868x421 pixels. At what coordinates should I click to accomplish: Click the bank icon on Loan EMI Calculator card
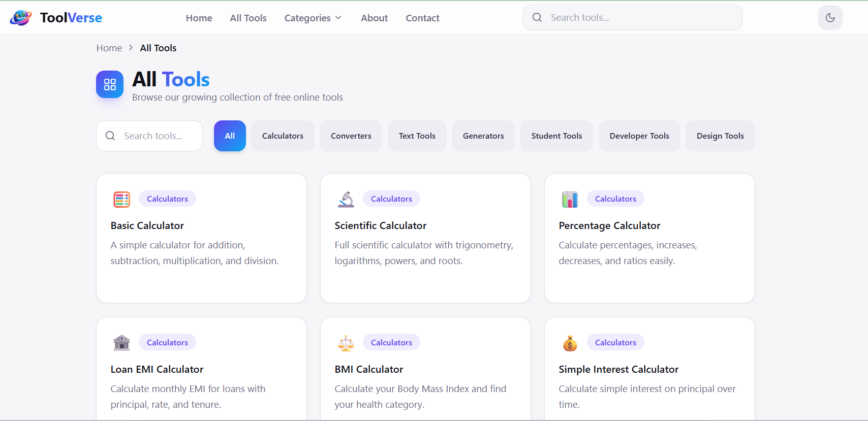pyautogui.click(x=121, y=343)
